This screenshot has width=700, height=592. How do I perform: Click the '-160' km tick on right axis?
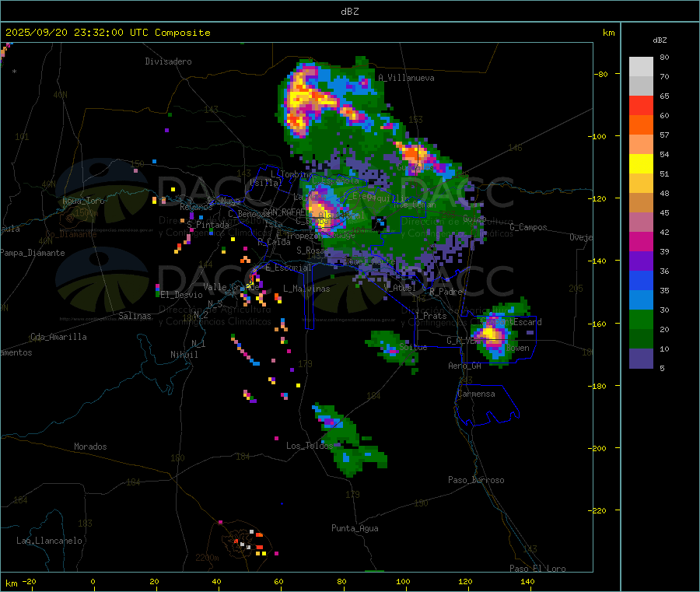click(x=597, y=324)
